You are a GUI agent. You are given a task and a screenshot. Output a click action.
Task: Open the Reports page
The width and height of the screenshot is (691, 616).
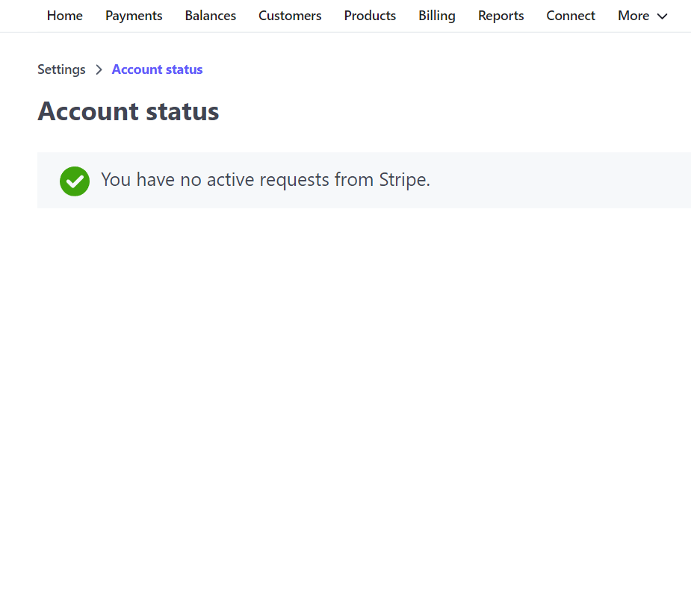tap(501, 16)
